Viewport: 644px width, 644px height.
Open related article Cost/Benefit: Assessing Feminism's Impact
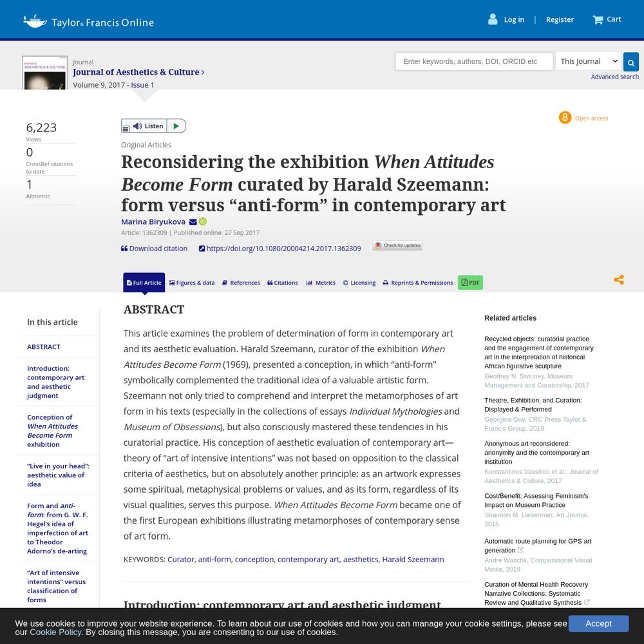coord(536,500)
